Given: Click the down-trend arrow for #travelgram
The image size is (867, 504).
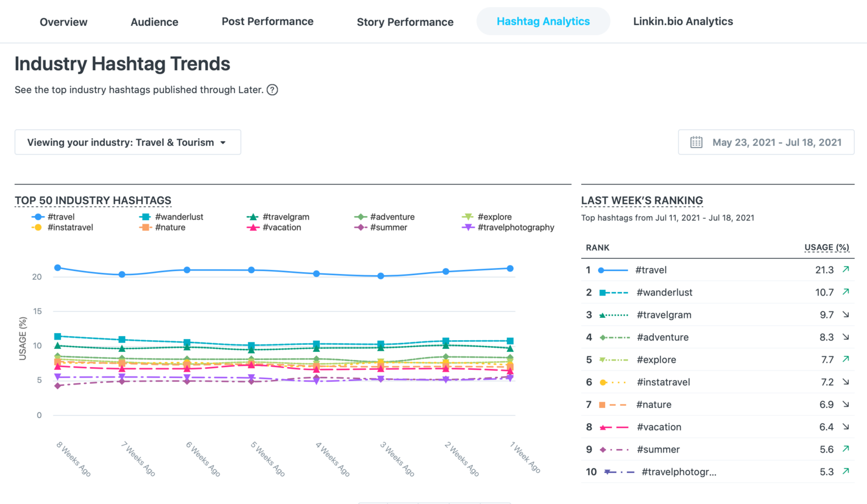Looking at the screenshot, I should [846, 314].
